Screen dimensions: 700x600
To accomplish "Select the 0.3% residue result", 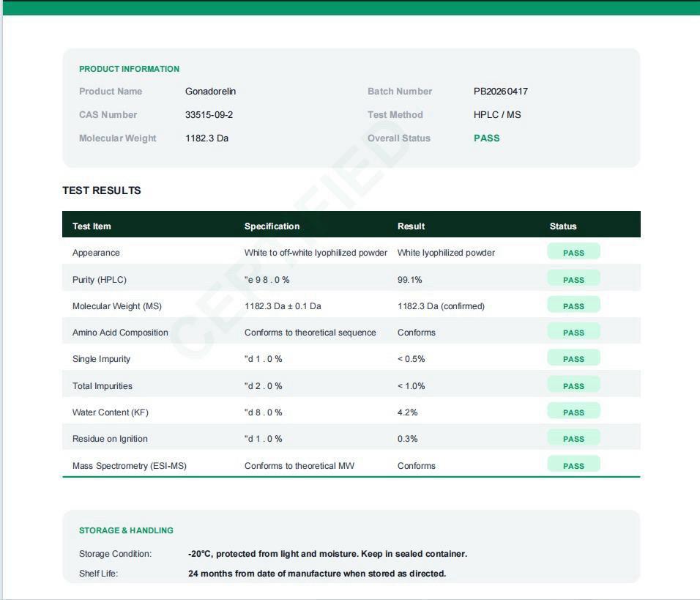I will coord(407,439).
